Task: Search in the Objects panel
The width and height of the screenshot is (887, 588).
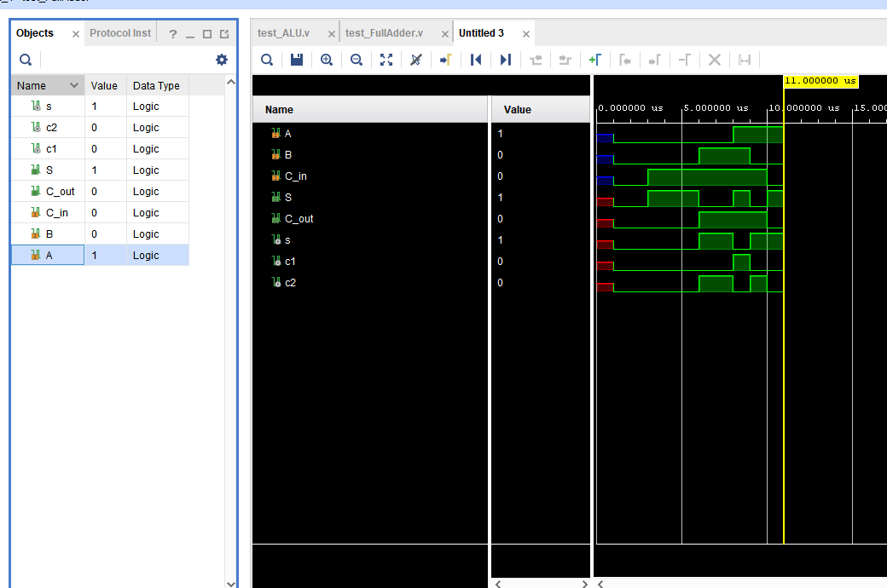Action: coord(26,60)
